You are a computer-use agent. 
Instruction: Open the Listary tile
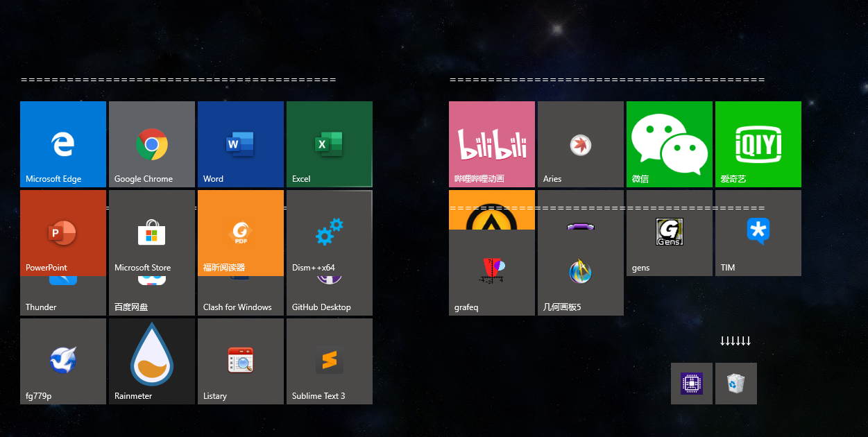coord(241,361)
